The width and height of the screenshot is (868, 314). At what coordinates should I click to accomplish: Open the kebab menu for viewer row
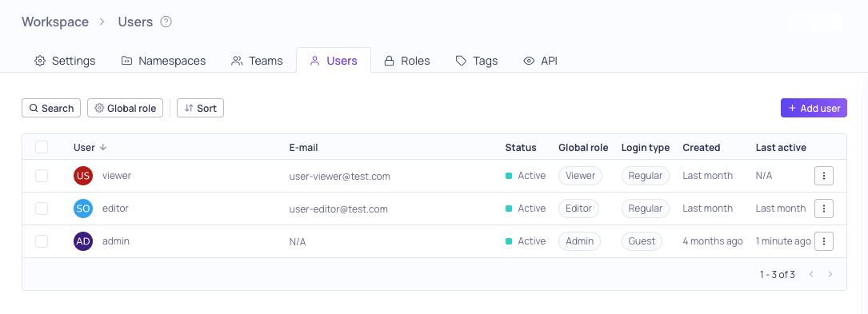pos(824,176)
